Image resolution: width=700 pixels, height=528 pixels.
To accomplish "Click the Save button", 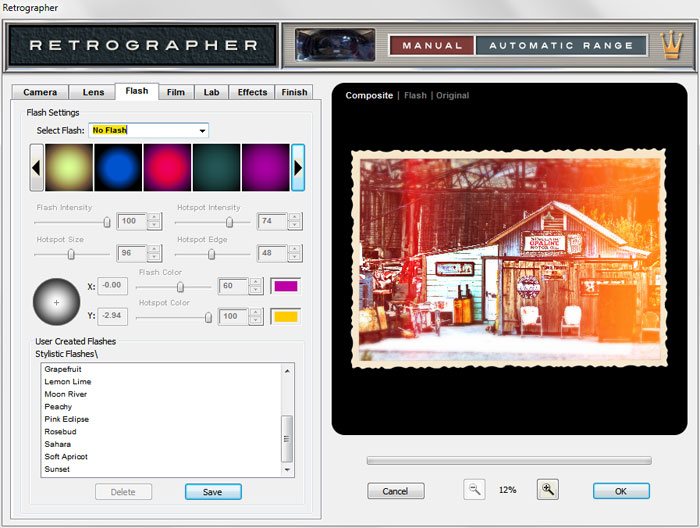I will click(213, 492).
